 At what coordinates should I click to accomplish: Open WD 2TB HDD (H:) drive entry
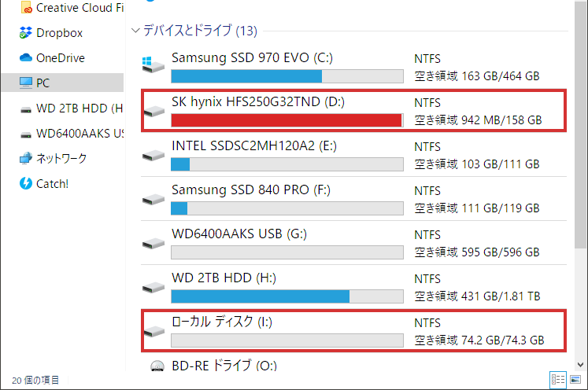tap(353, 286)
